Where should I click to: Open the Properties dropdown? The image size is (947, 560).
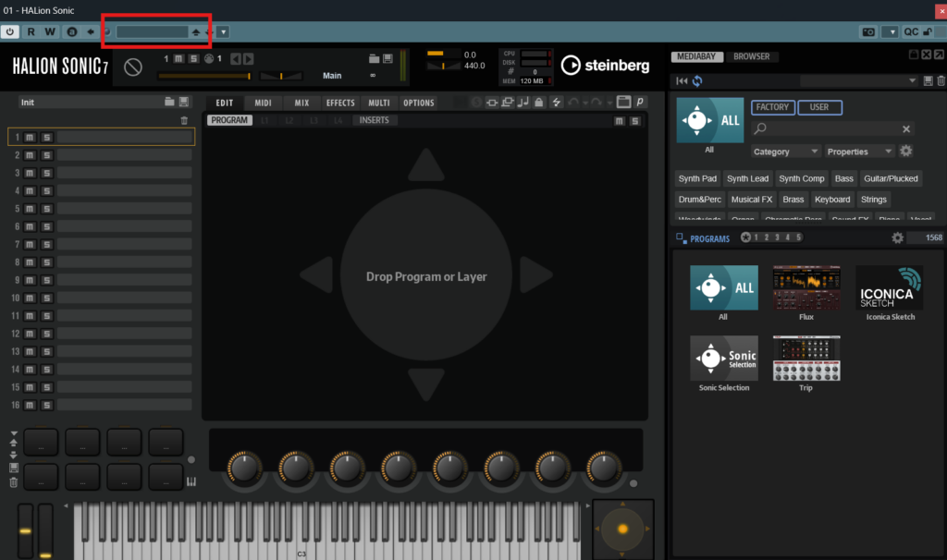point(860,152)
